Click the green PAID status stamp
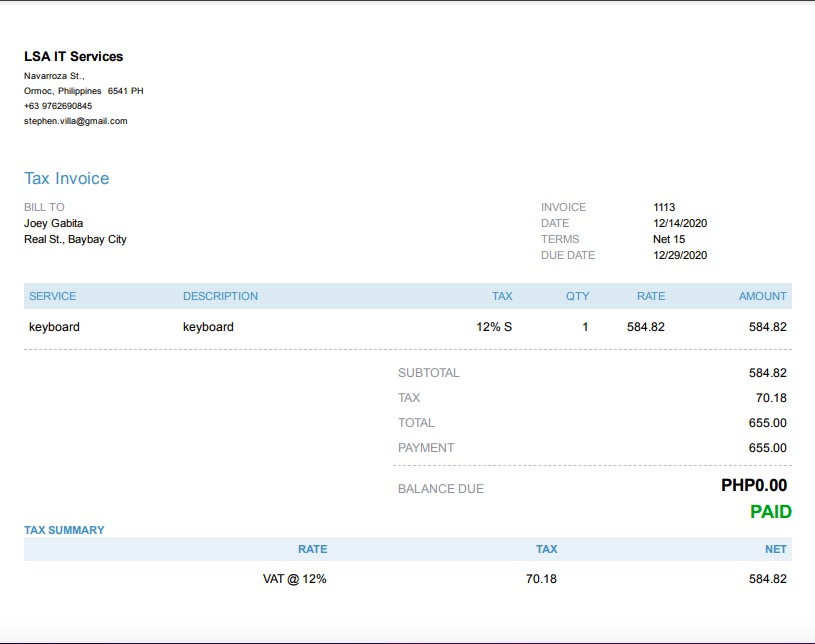The image size is (815, 644). point(771,512)
